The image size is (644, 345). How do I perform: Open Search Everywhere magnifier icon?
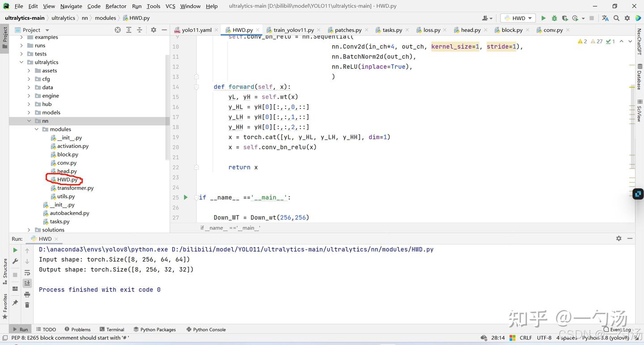tap(616, 18)
